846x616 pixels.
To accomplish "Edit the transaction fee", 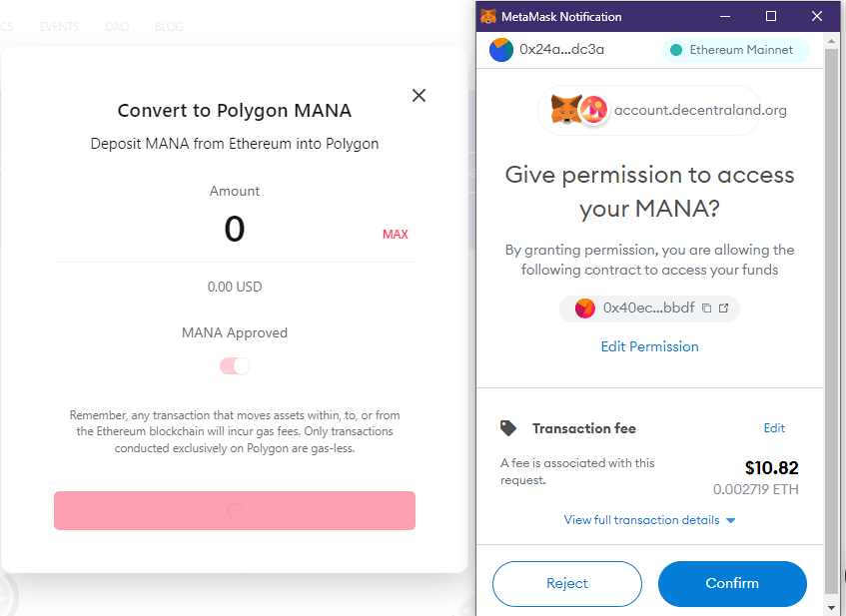I will click(x=774, y=428).
